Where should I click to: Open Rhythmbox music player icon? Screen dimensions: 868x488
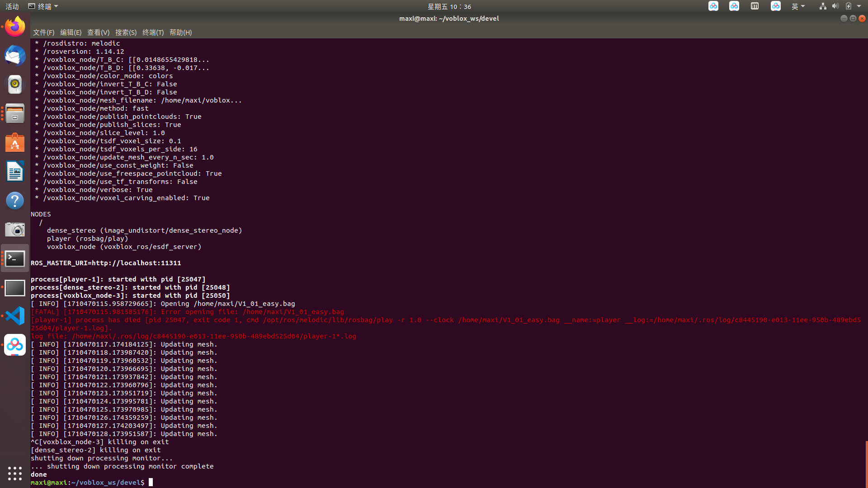tap(15, 84)
